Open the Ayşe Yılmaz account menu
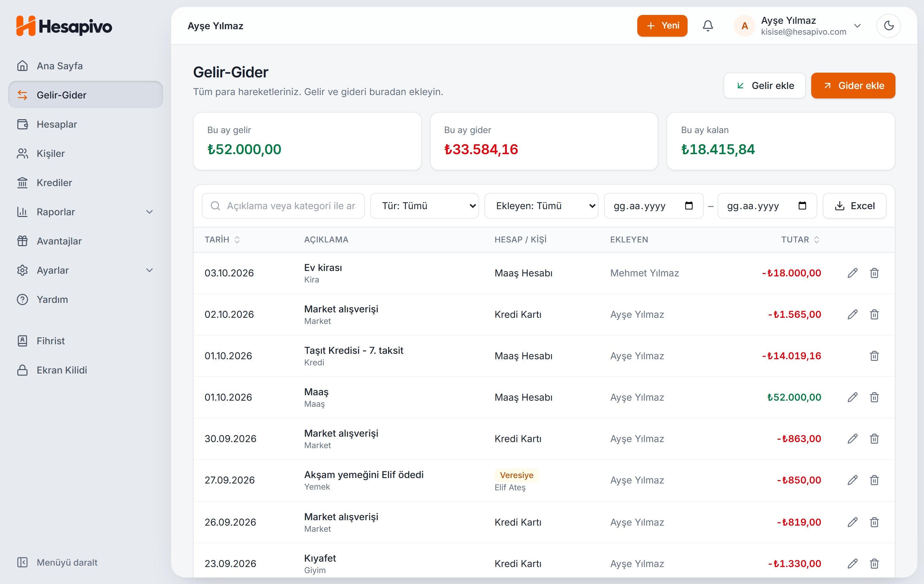The width and height of the screenshot is (924, 584). [798, 26]
